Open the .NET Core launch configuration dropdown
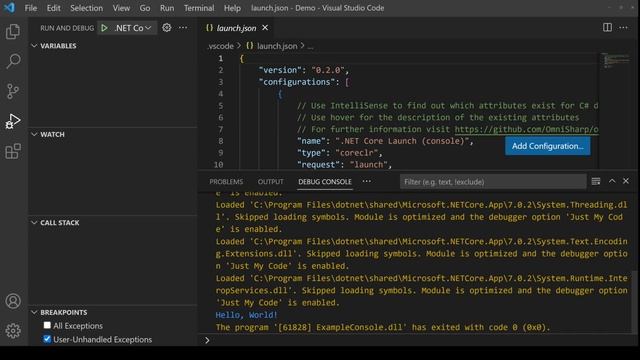Viewport: 640px width, 360px height. 133,28
